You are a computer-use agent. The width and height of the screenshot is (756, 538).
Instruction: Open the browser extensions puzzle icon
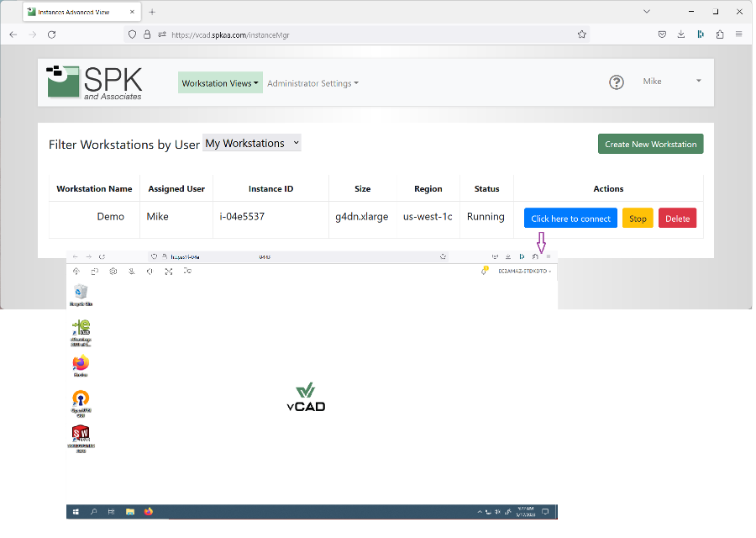tap(720, 34)
